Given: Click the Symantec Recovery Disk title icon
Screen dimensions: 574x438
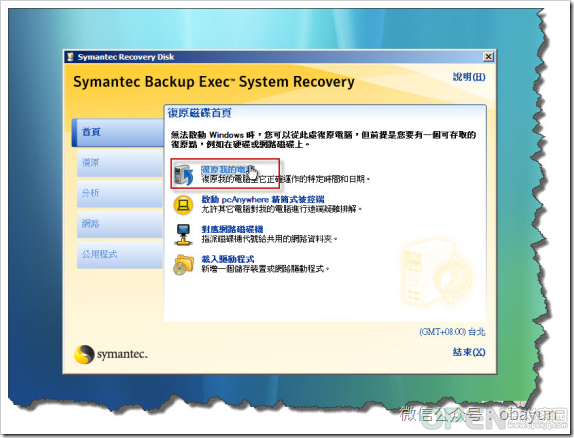Looking at the screenshot, I should (x=70, y=57).
